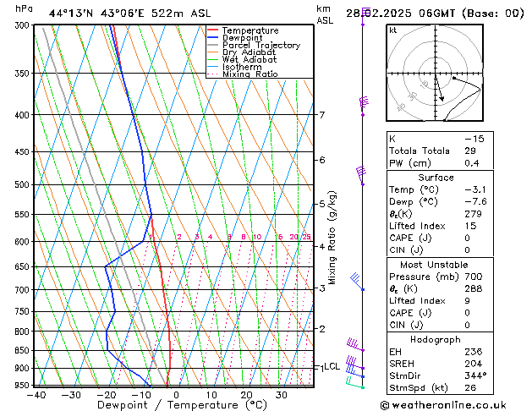
Task: Click the wind barb at 500 hPa
Action: 362,175
